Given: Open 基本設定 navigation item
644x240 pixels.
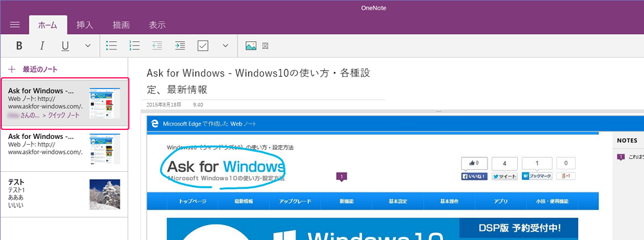Looking at the screenshot, I should [398, 202].
